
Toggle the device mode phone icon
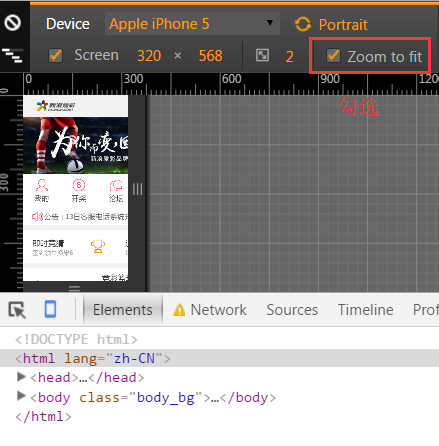[50, 309]
